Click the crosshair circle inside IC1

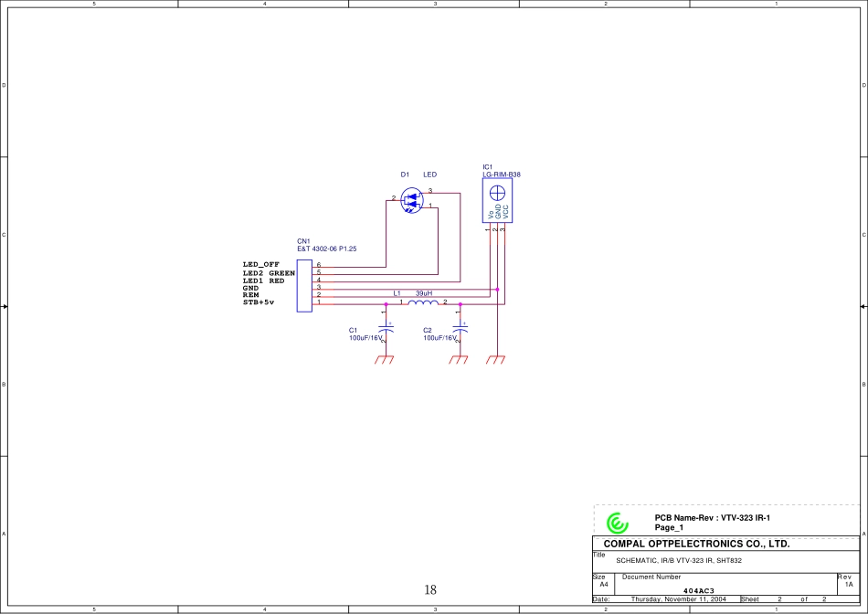497,192
